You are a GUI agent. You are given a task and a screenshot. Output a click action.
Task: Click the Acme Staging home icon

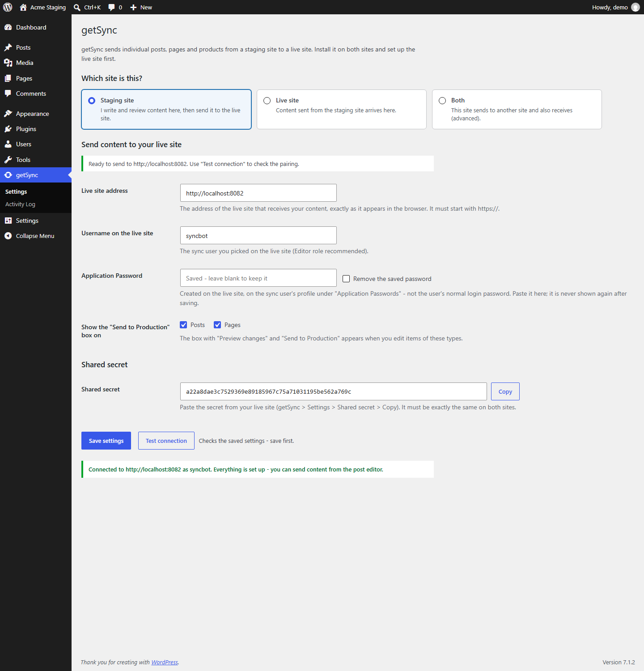tap(23, 7)
